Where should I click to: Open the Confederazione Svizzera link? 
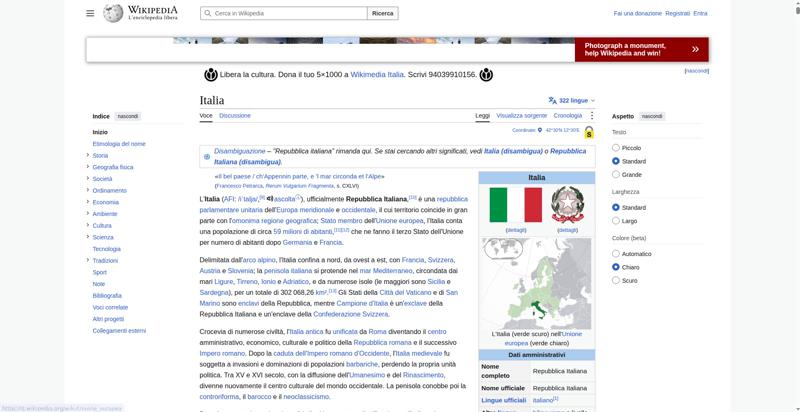pos(351,314)
